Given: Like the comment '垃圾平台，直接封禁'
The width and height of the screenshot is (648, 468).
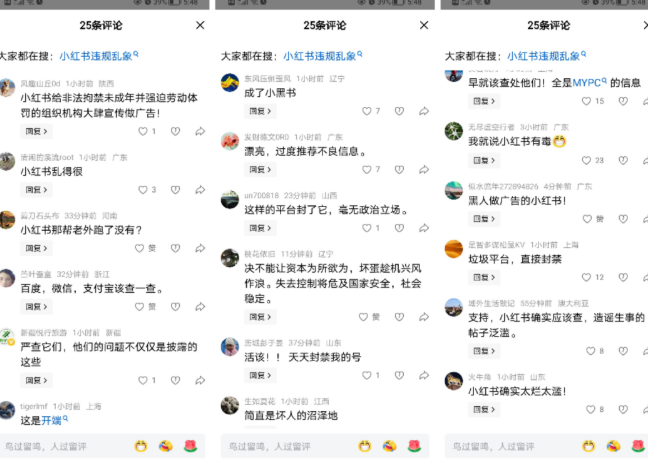Looking at the screenshot, I should pyautogui.click(x=586, y=277).
